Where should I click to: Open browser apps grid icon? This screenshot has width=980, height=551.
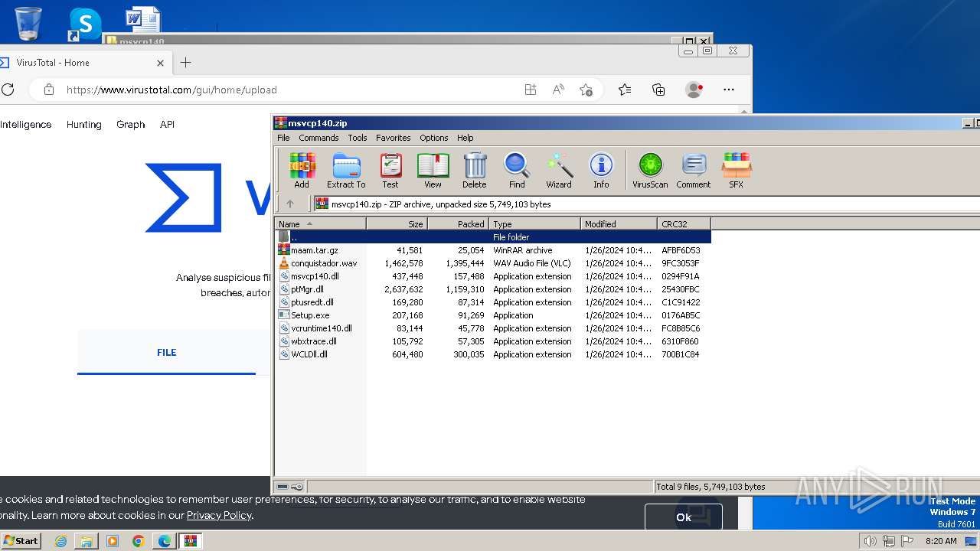(531, 90)
